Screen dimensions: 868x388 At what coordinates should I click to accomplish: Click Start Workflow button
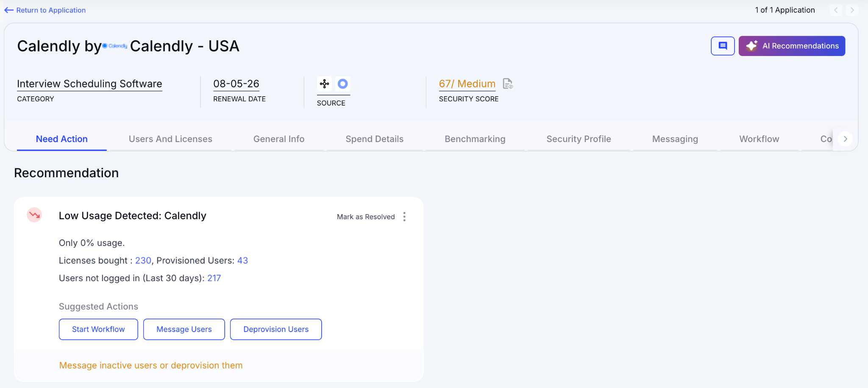98,329
